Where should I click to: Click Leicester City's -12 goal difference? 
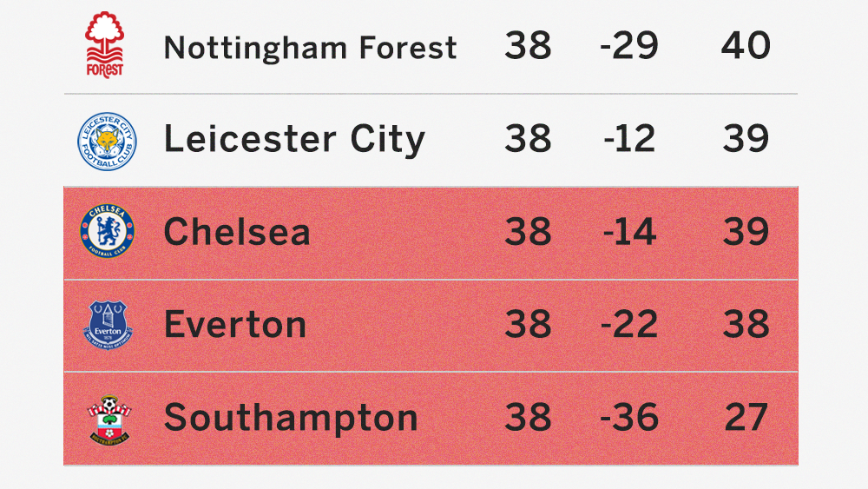[x=629, y=138]
